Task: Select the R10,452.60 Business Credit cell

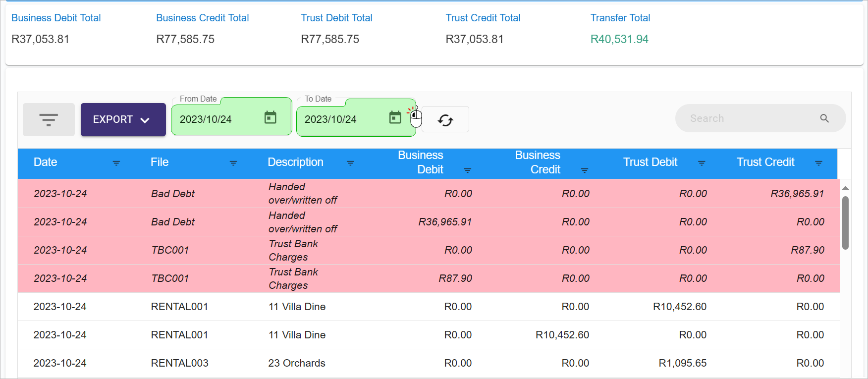Action: [x=562, y=335]
